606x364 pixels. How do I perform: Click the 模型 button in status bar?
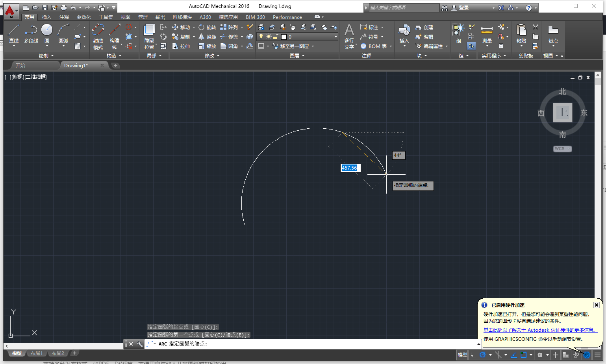462,355
